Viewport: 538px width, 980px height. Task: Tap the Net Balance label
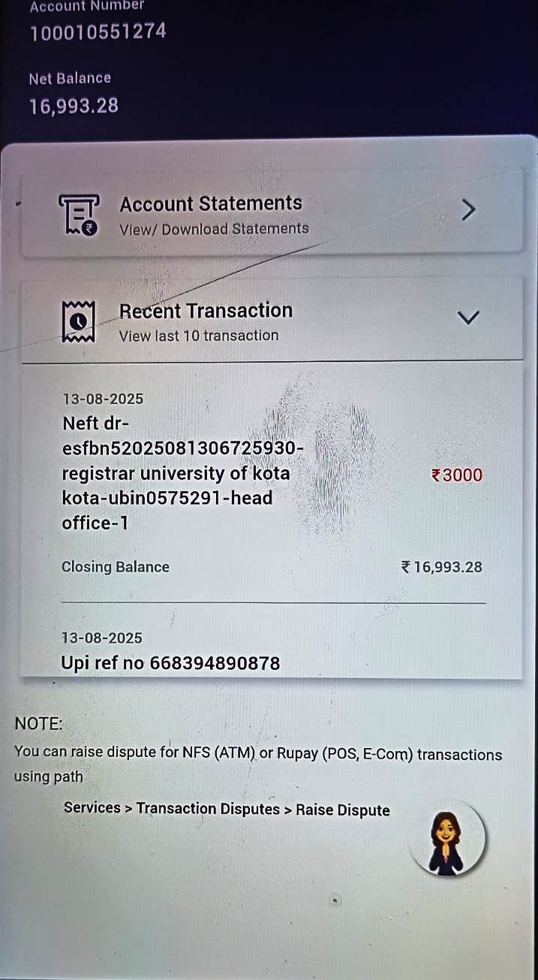pyautogui.click(x=70, y=78)
